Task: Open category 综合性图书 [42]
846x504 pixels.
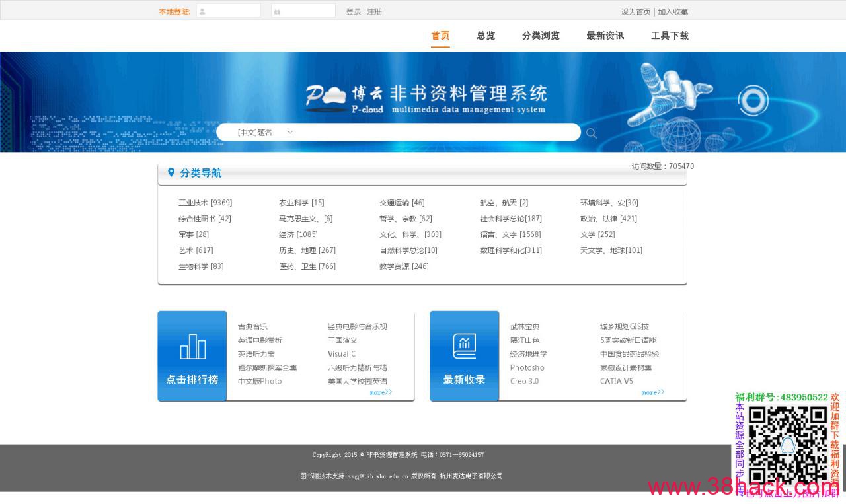Action: [204, 219]
